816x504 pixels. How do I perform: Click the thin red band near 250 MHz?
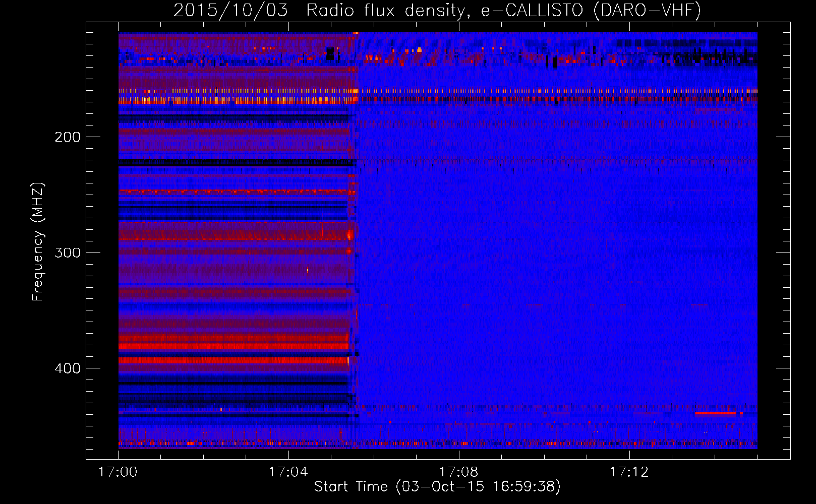pos(232,192)
